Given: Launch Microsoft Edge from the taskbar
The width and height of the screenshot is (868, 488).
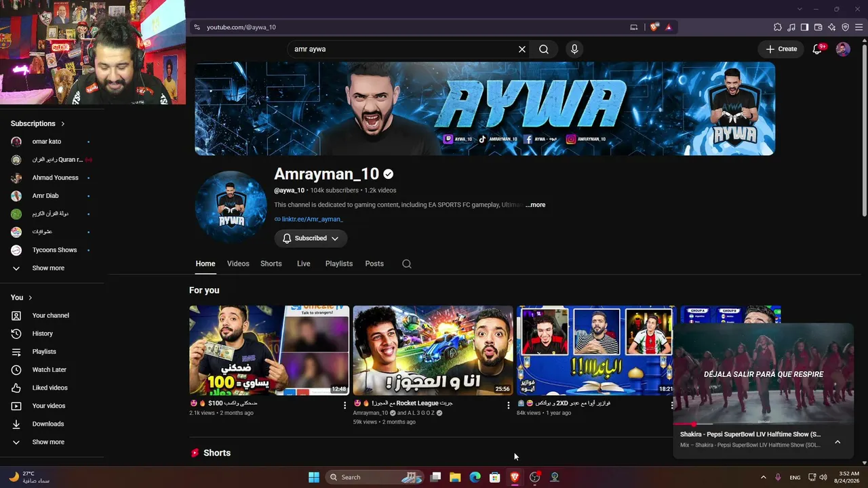Looking at the screenshot, I should 475,477.
